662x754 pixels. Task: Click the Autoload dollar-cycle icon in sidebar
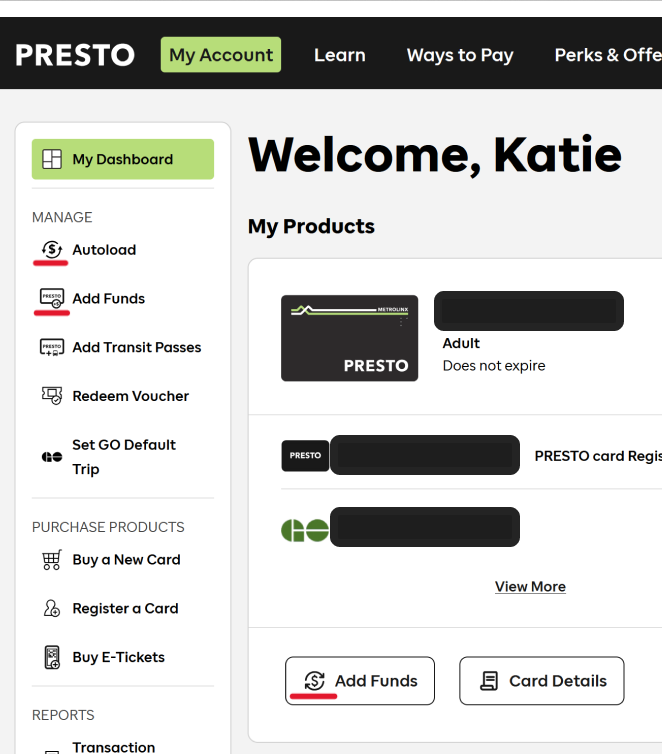point(51,250)
